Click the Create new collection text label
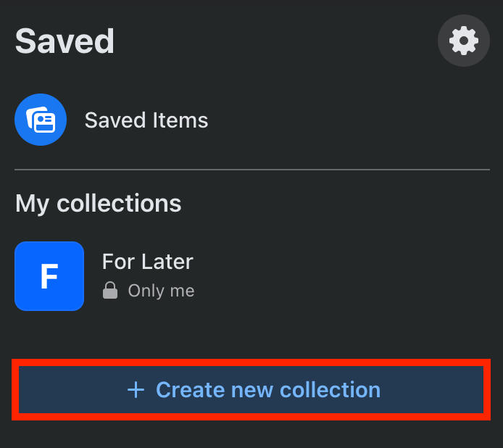 pos(267,390)
